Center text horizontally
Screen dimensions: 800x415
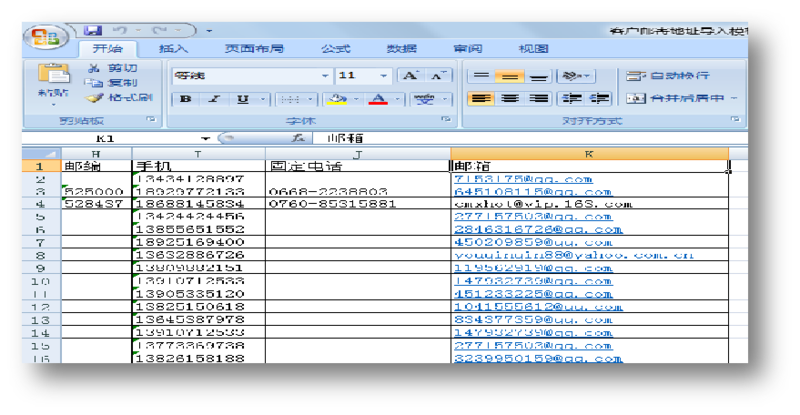(509, 98)
